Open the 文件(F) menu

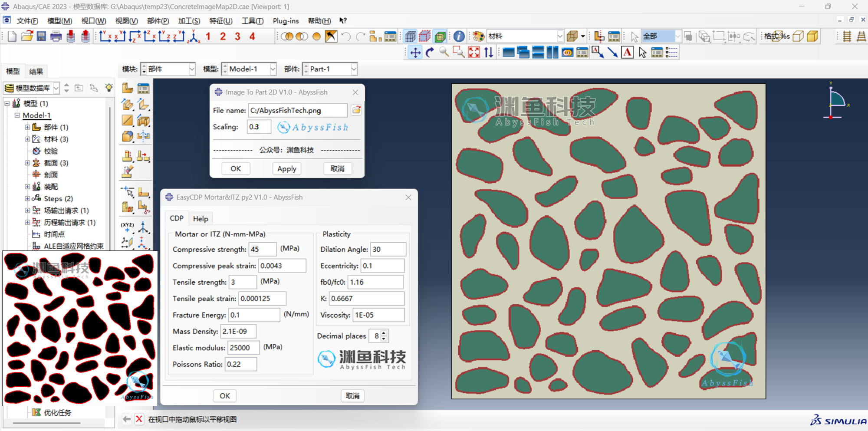click(x=27, y=21)
